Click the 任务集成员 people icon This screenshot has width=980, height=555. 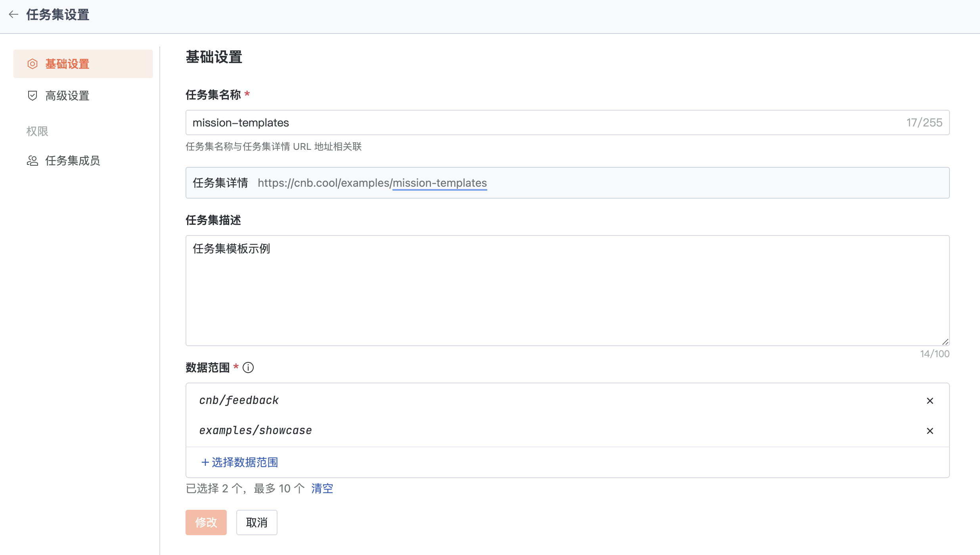tap(33, 161)
